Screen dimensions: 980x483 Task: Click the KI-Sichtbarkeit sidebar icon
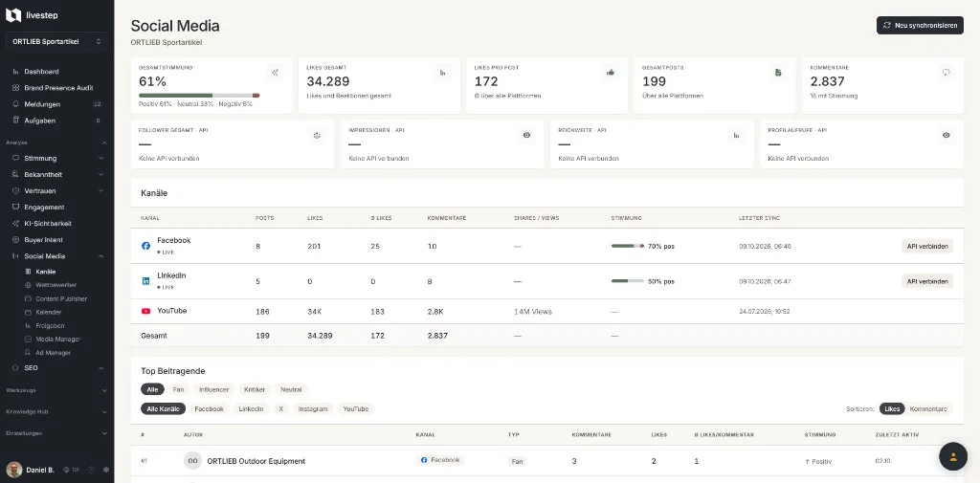pyautogui.click(x=15, y=224)
